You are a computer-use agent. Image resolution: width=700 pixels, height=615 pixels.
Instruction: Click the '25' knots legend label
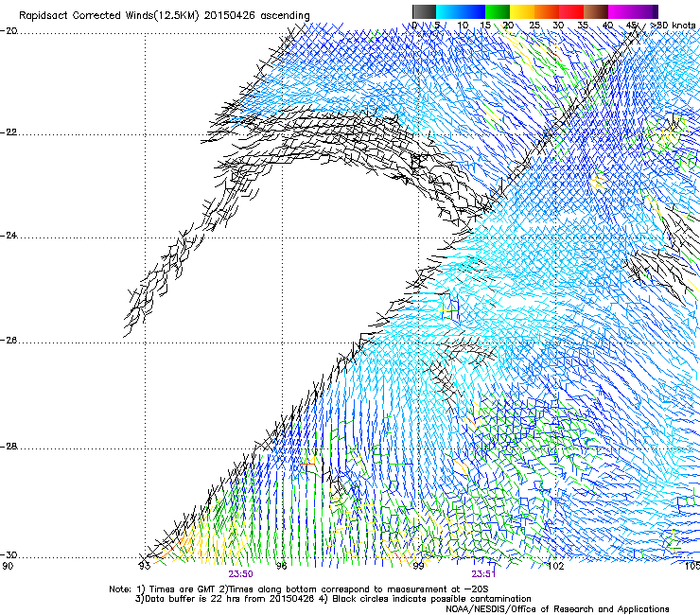click(x=534, y=26)
